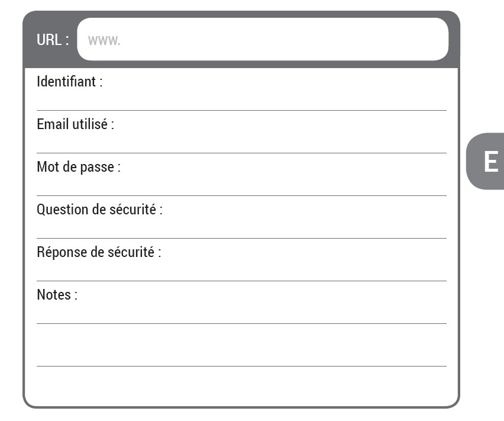Click the URL www. input field

[263, 39]
